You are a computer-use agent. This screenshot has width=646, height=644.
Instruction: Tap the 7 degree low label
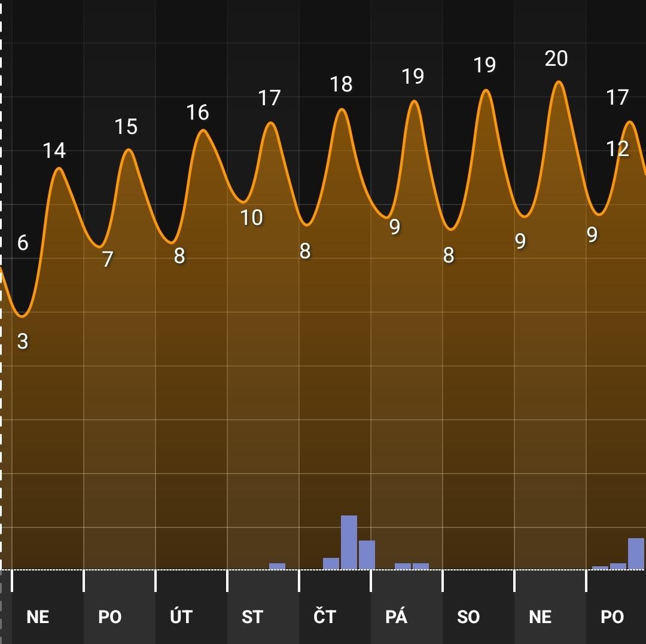108,259
